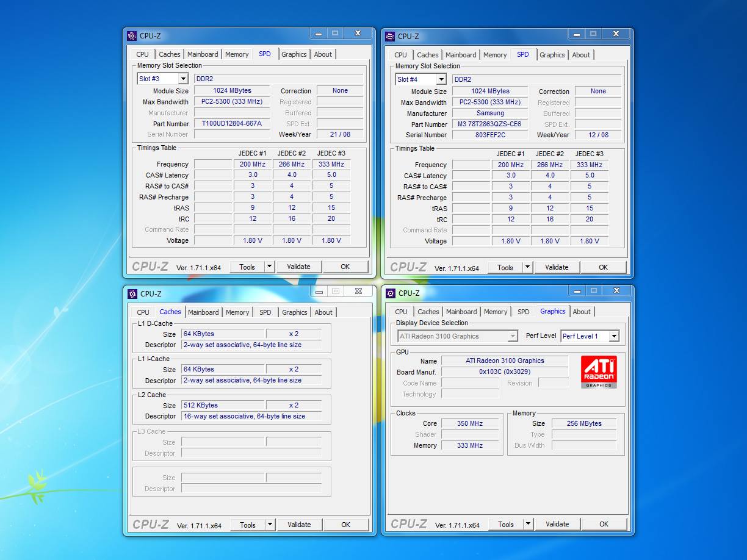
Task: Open Graphics tab in the Slot #4 window
Action: 552,55
